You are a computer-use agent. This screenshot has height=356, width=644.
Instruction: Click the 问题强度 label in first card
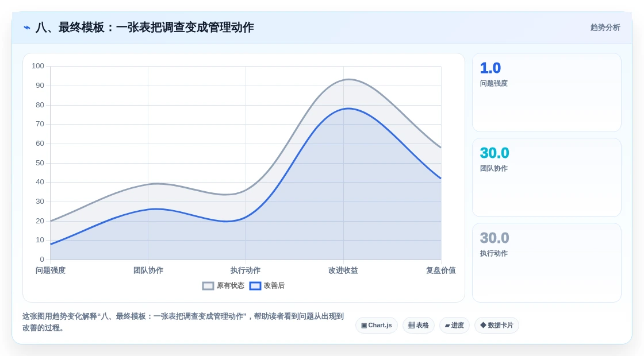[494, 83]
